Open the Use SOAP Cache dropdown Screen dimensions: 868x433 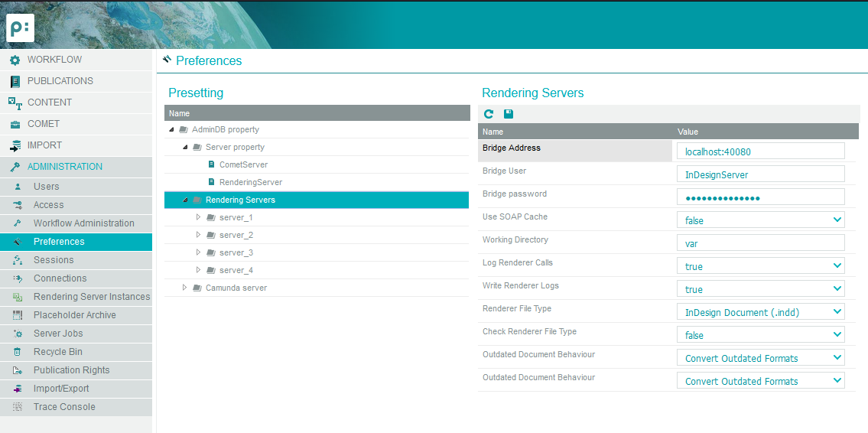tap(760, 220)
